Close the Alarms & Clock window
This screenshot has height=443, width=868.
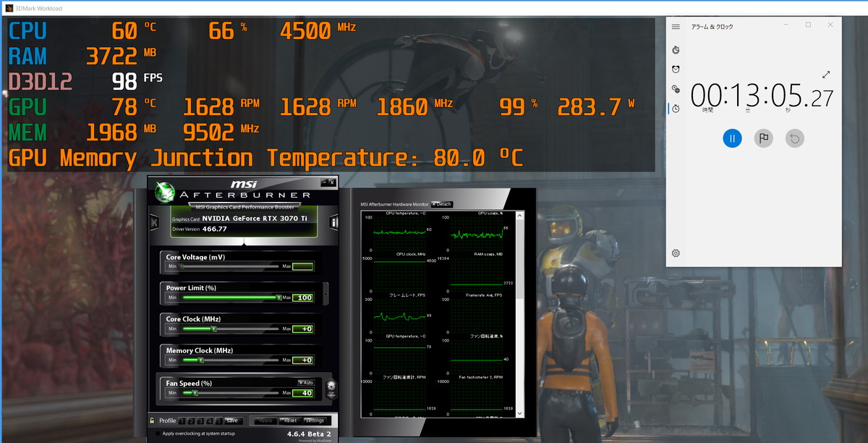(x=830, y=25)
